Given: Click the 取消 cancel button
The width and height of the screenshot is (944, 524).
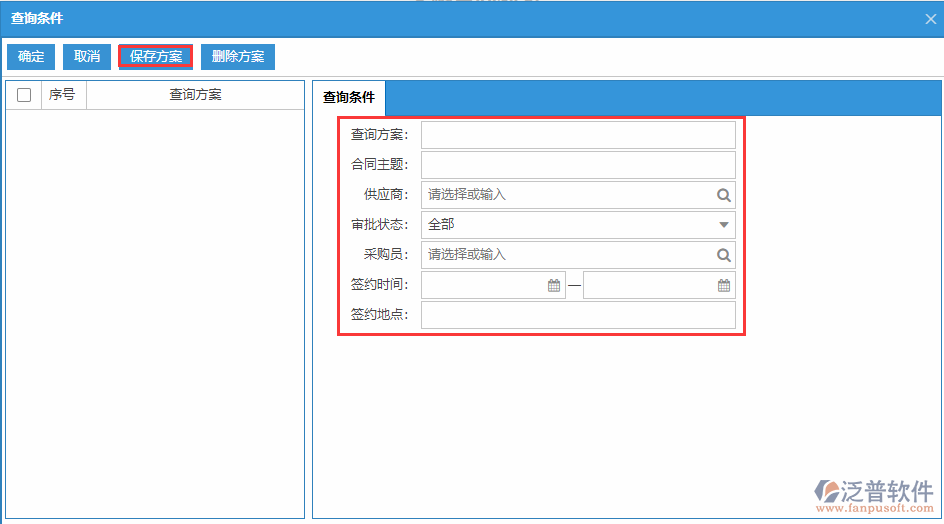Looking at the screenshot, I should click(87, 57).
